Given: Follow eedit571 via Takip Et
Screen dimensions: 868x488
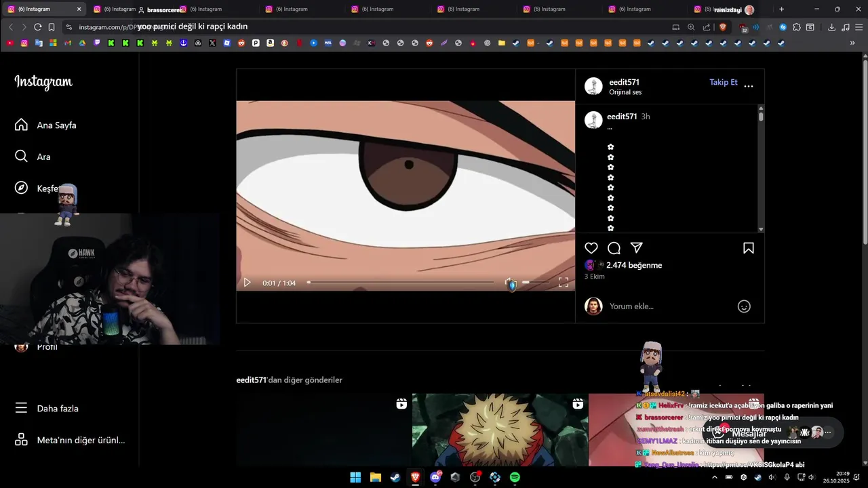Looking at the screenshot, I should [x=723, y=82].
